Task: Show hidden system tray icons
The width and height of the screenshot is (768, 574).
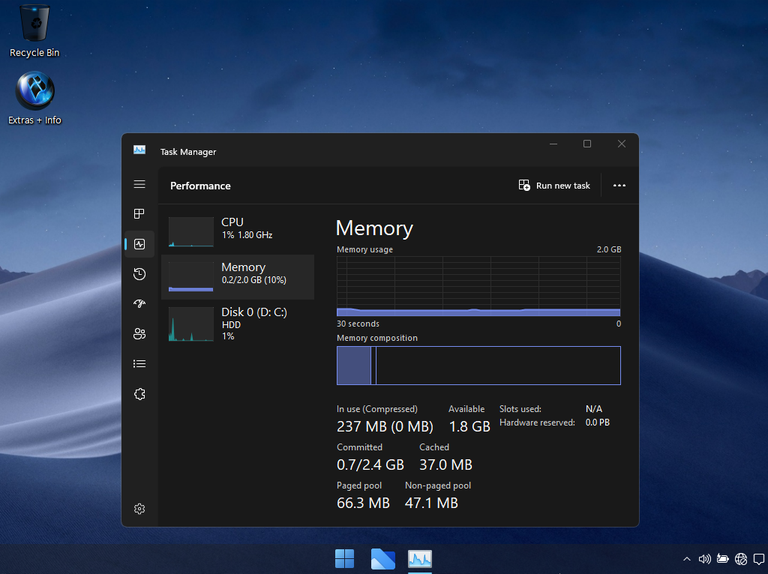Action: pos(686,559)
